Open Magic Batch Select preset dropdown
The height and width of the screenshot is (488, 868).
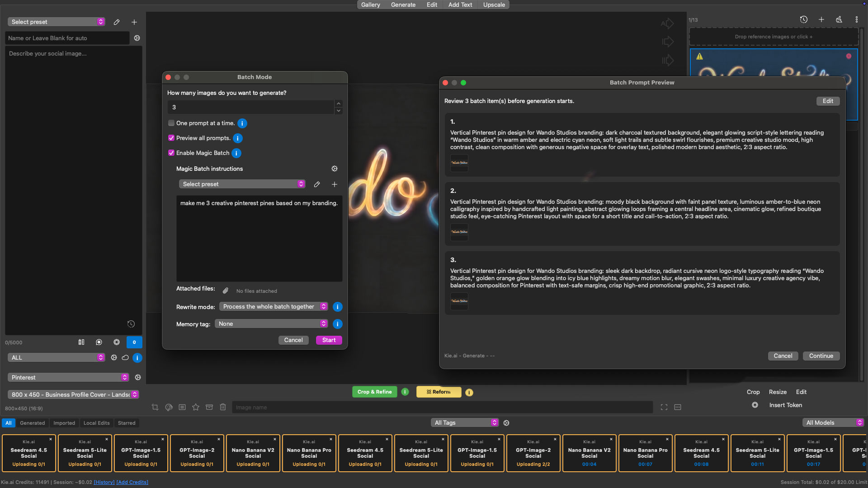pos(242,184)
